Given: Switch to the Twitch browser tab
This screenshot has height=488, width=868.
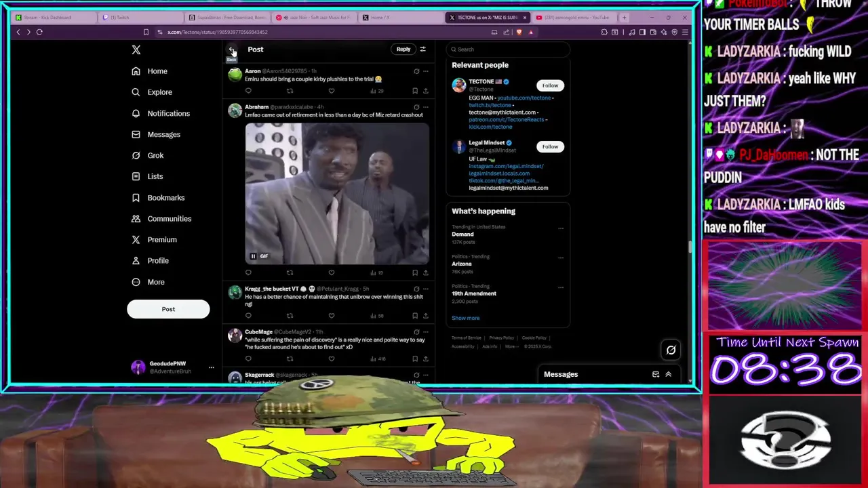Looking at the screenshot, I should coord(141,18).
